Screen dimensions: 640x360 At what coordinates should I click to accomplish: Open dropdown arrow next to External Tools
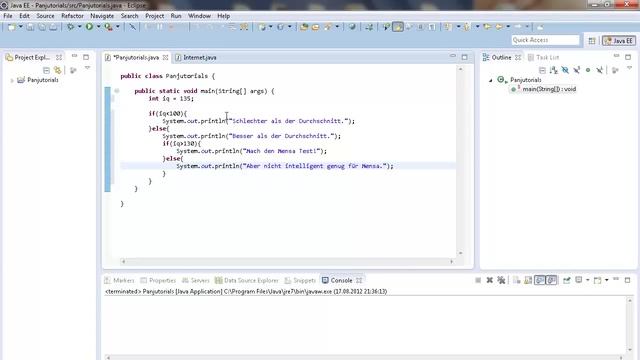click(118, 27)
